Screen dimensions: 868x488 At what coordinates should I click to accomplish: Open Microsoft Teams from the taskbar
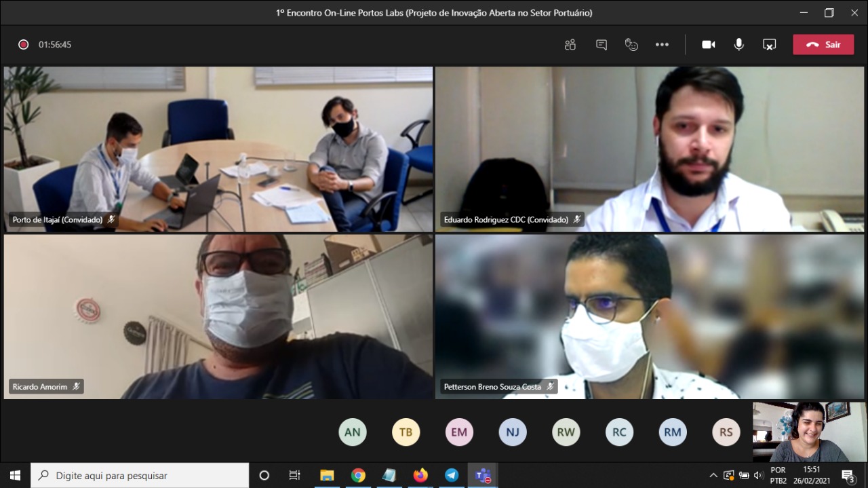coord(484,475)
